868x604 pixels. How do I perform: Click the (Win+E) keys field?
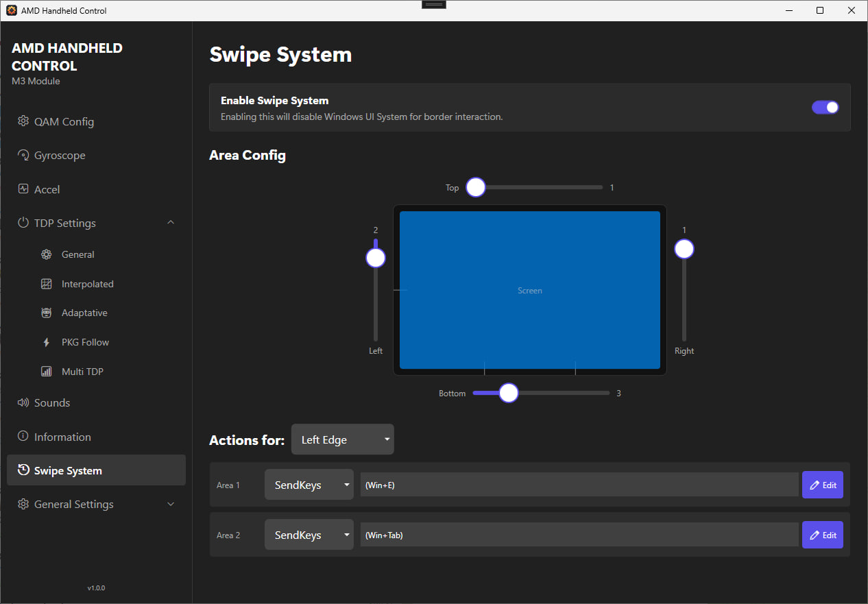point(580,485)
